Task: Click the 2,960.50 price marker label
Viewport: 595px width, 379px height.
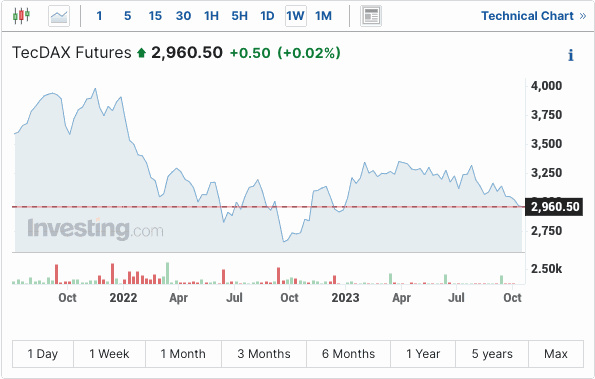Action: pyautogui.click(x=554, y=207)
